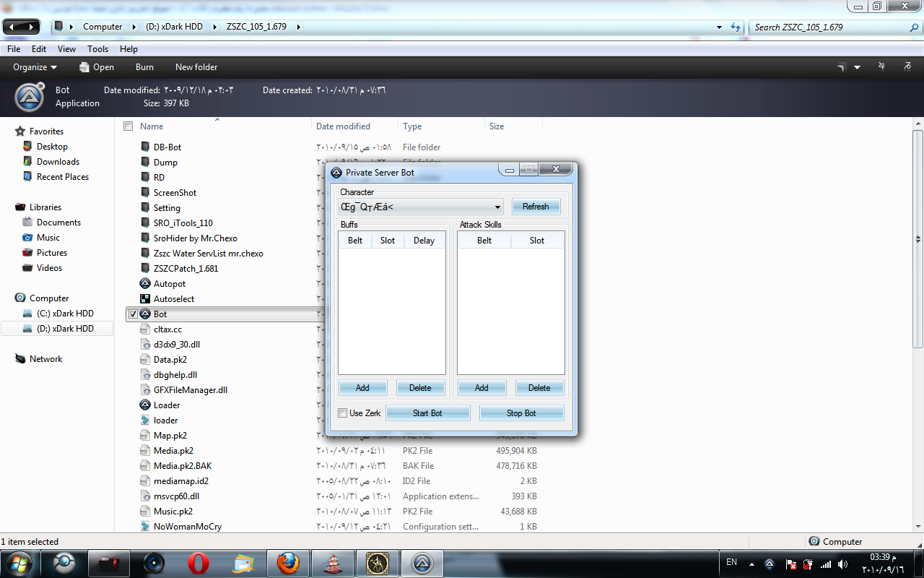Select the Autopot application icon
This screenshot has width=924, height=578.
[145, 284]
